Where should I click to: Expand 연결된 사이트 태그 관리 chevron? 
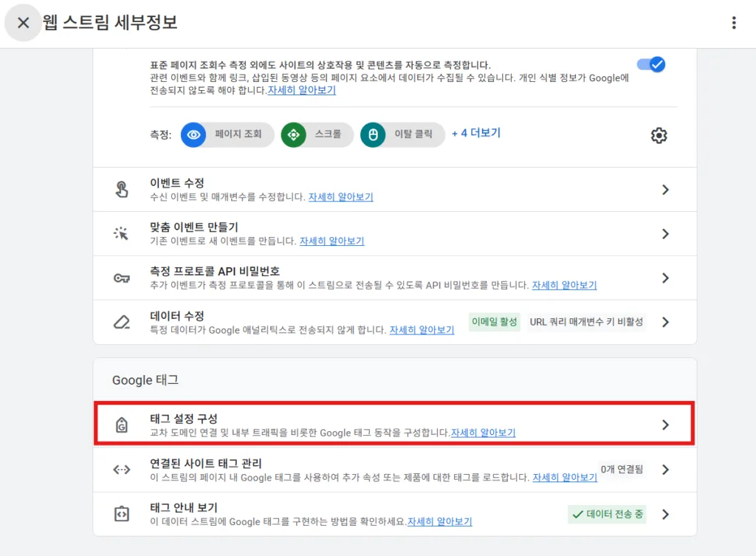[665, 470]
